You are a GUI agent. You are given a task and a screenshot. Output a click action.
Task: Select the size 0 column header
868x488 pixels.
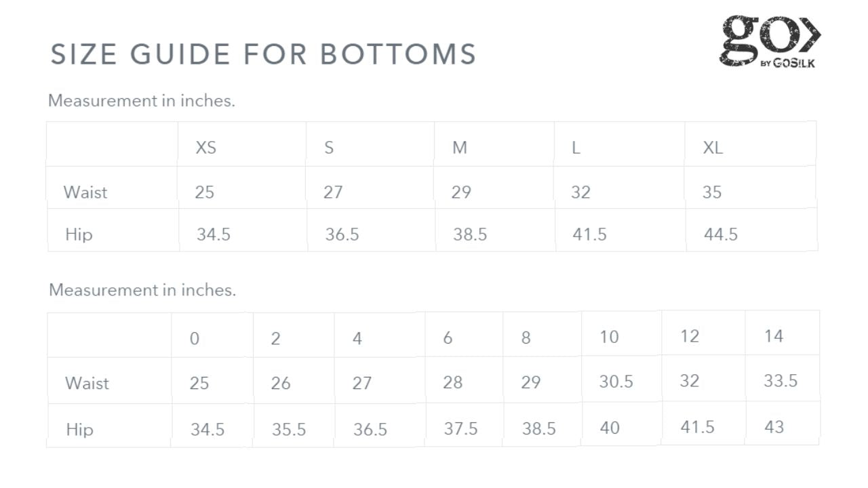coord(195,339)
